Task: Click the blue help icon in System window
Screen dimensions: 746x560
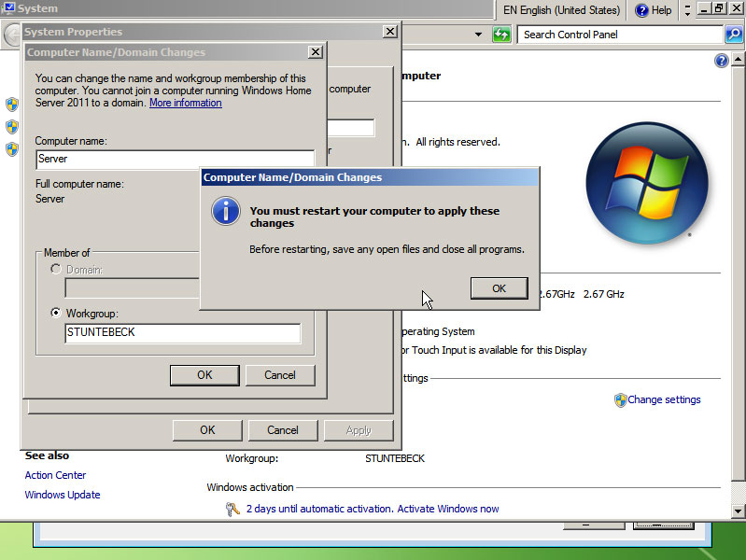Action: (722, 61)
